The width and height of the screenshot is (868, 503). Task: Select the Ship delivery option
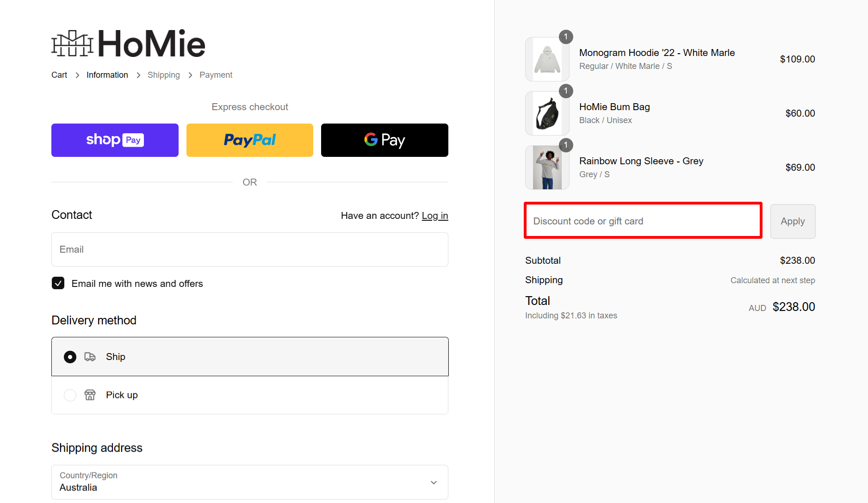click(x=70, y=356)
